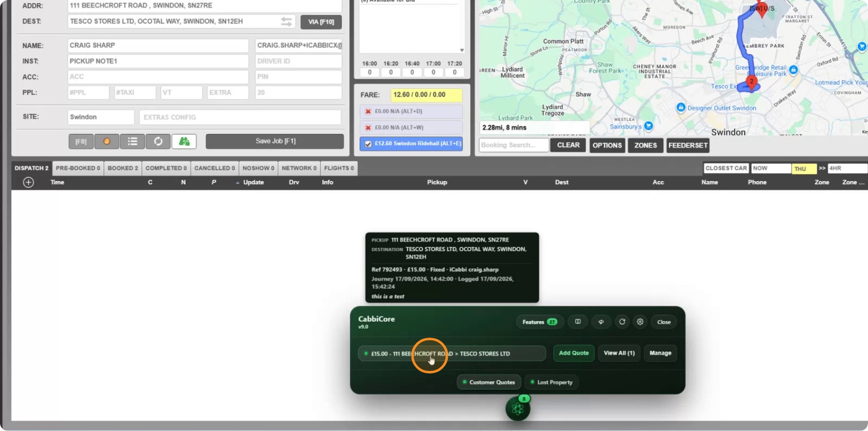Click the red destination marker numbered 2 on map
868x431 pixels.
752,83
